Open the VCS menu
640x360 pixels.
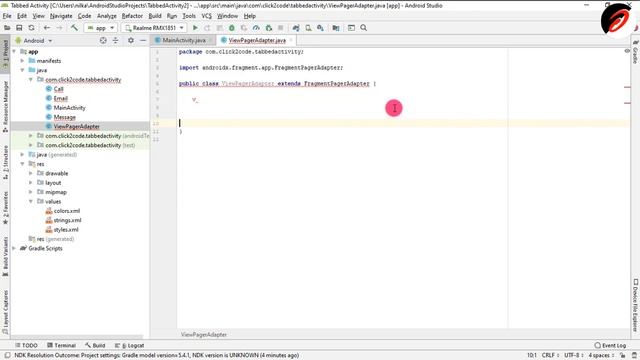coord(207,16)
